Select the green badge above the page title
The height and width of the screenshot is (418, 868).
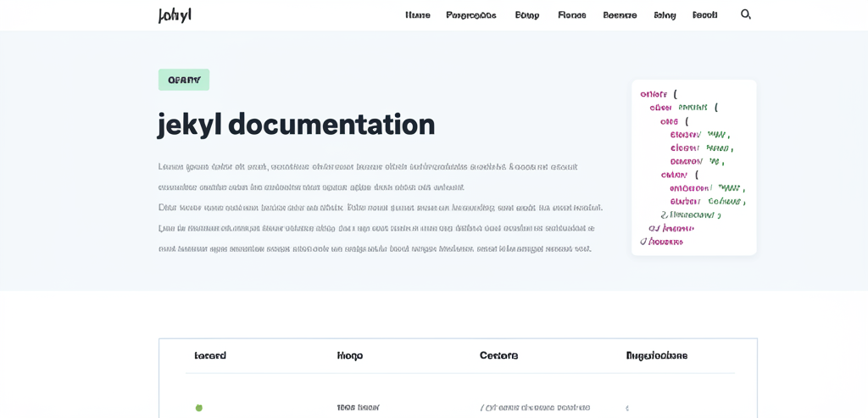pos(184,80)
